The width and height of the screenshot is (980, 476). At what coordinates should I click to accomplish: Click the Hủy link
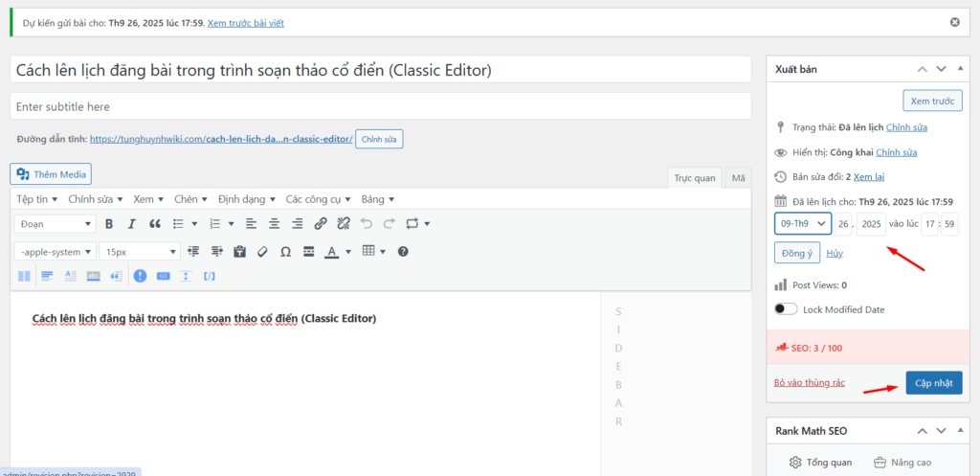[x=835, y=254]
